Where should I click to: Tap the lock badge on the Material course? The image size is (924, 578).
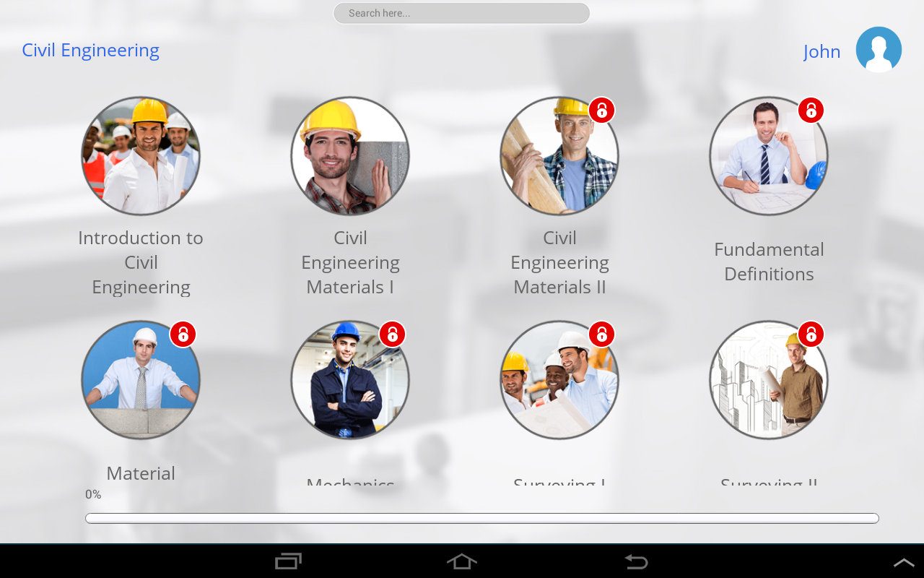coord(182,334)
